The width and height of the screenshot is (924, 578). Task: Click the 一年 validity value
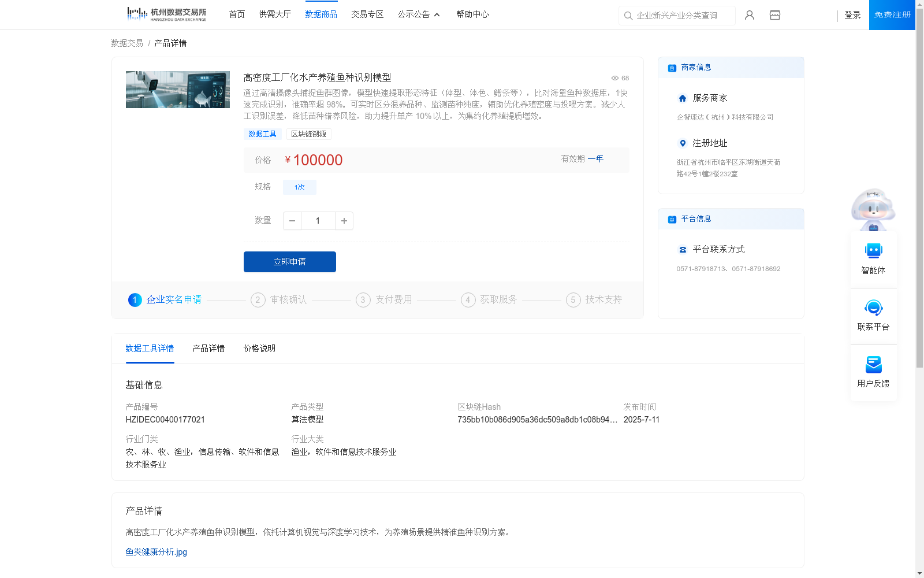click(x=595, y=159)
